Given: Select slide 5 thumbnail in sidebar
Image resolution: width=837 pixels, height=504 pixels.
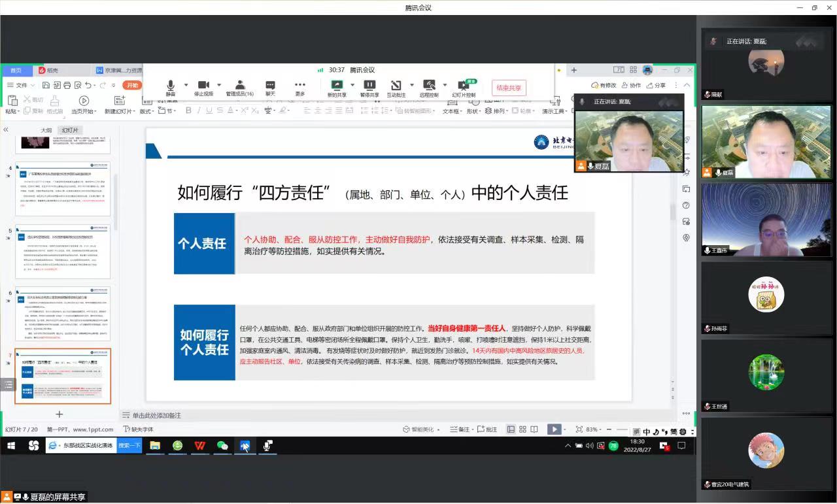Looking at the screenshot, I should coord(62,252).
